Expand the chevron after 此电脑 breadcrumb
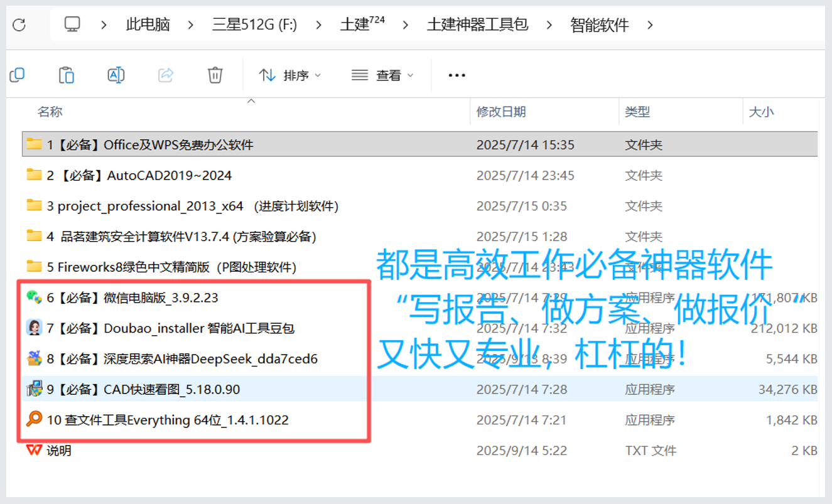832x504 pixels. coord(190,25)
